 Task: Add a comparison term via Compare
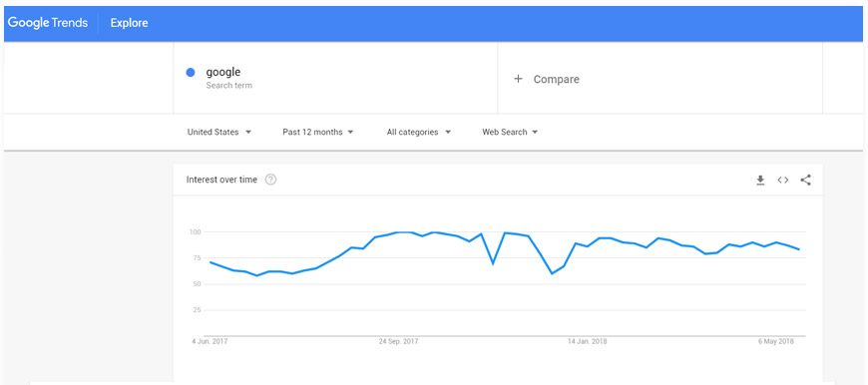(x=659, y=78)
